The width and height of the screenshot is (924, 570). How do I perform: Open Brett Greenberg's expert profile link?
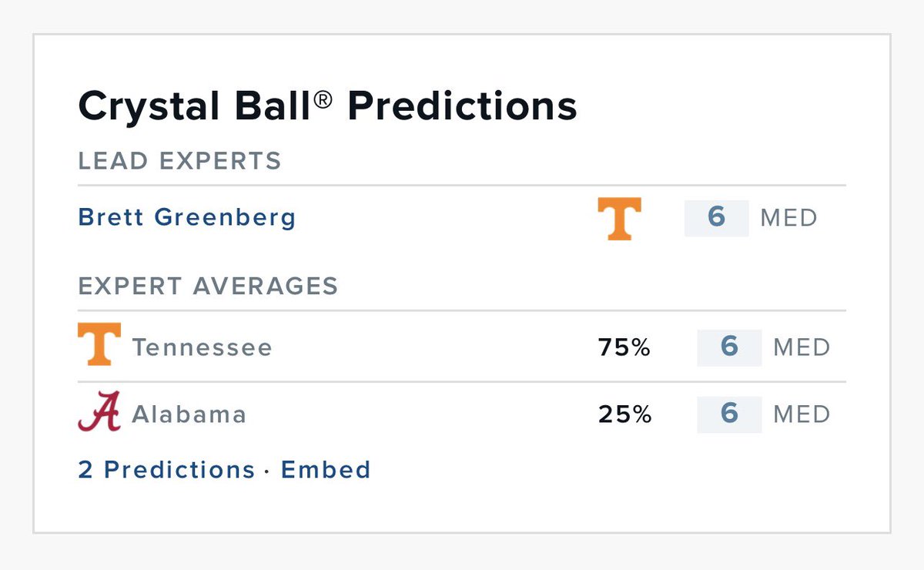click(187, 218)
